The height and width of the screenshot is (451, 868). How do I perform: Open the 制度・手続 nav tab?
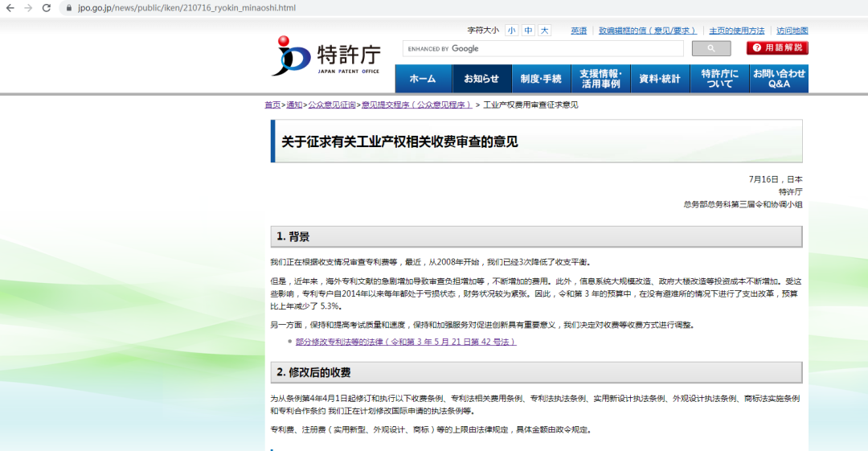coord(541,79)
